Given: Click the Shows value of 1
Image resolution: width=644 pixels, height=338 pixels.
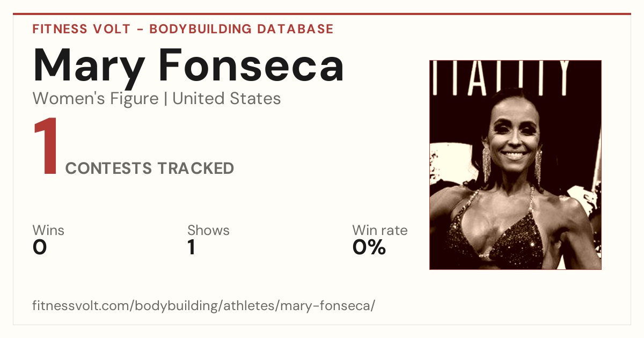Looking at the screenshot, I should tap(191, 247).
